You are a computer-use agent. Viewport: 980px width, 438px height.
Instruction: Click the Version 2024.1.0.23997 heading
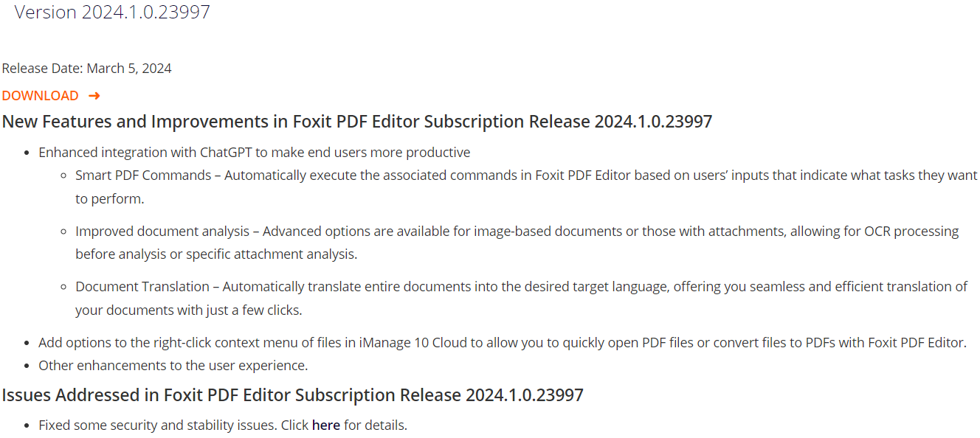112,12
